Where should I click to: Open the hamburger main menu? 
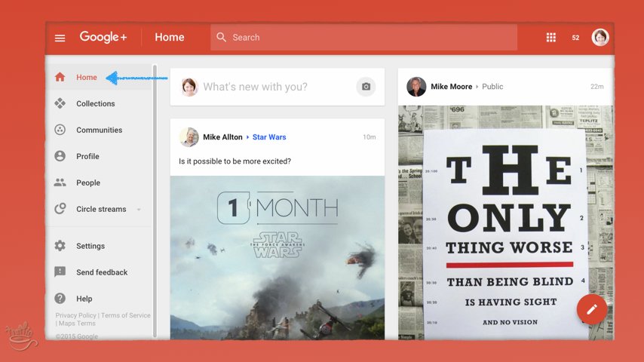(x=60, y=38)
